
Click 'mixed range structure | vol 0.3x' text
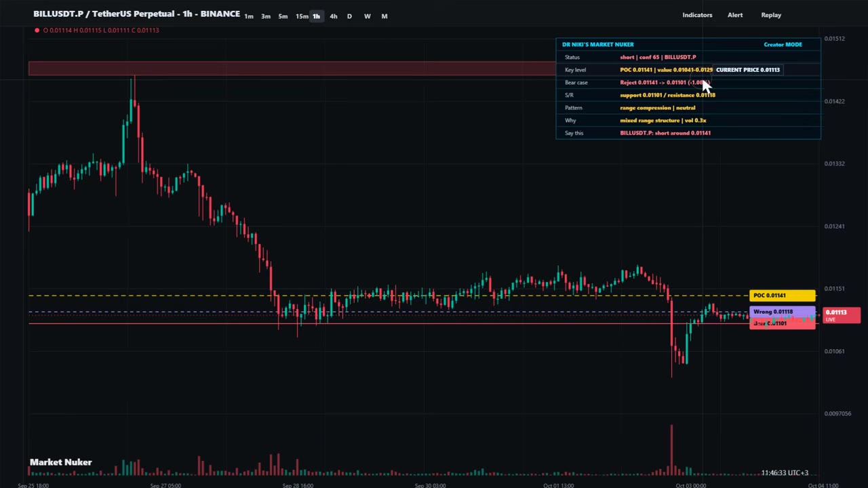pyautogui.click(x=663, y=121)
